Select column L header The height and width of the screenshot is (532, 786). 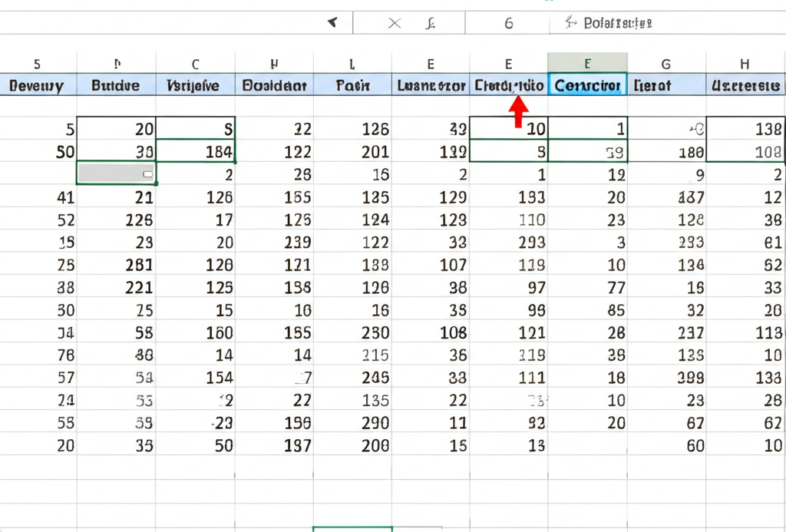point(352,64)
